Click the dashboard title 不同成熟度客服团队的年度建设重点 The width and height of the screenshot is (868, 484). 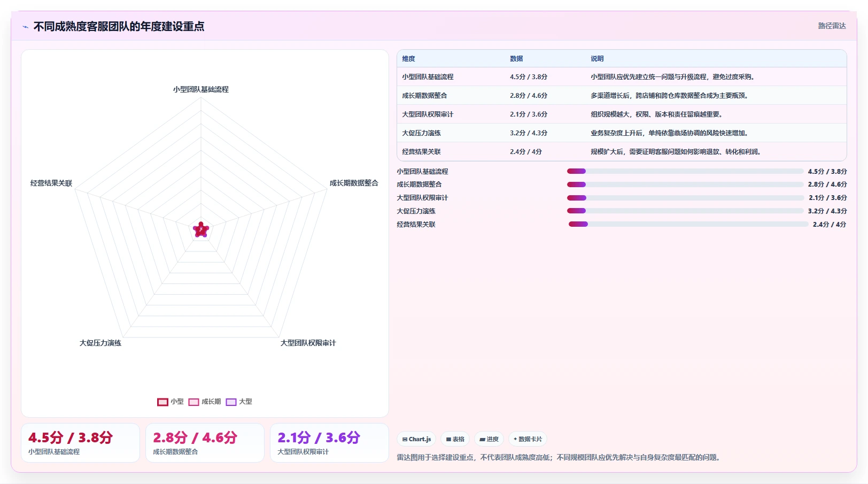pos(119,27)
